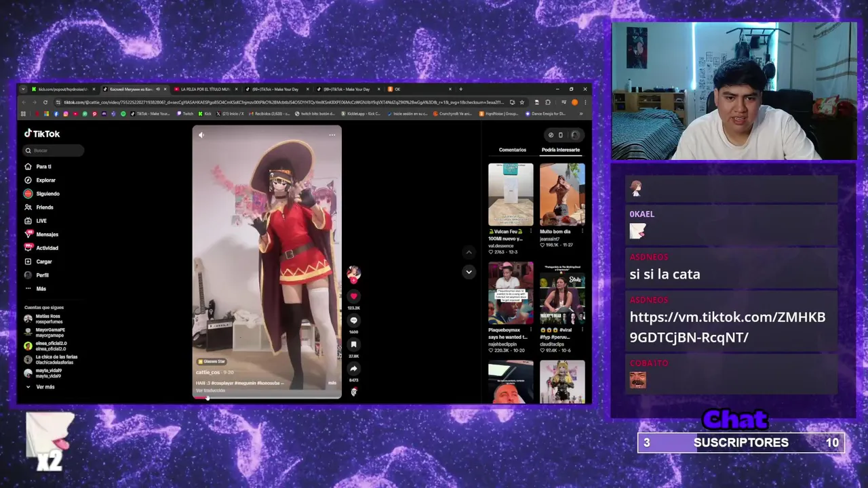Bookmark this page with star icon
The height and width of the screenshot is (488, 868).
(522, 102)
